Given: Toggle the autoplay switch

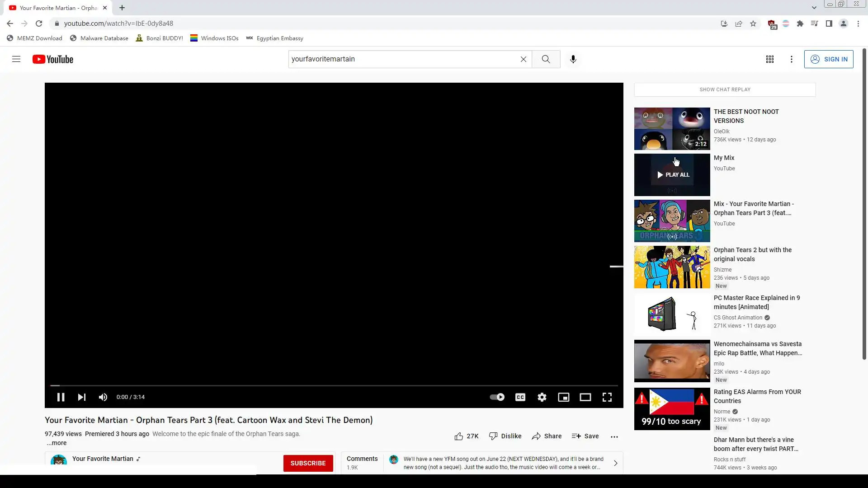Looking at the screenshot, I should pyautogui.click(x=497, y=397).
